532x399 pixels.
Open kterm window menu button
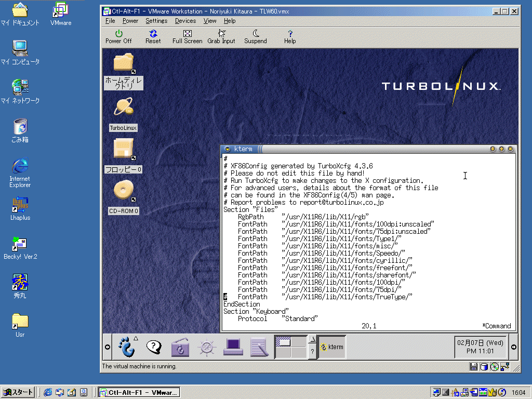(x=228, y=149)
